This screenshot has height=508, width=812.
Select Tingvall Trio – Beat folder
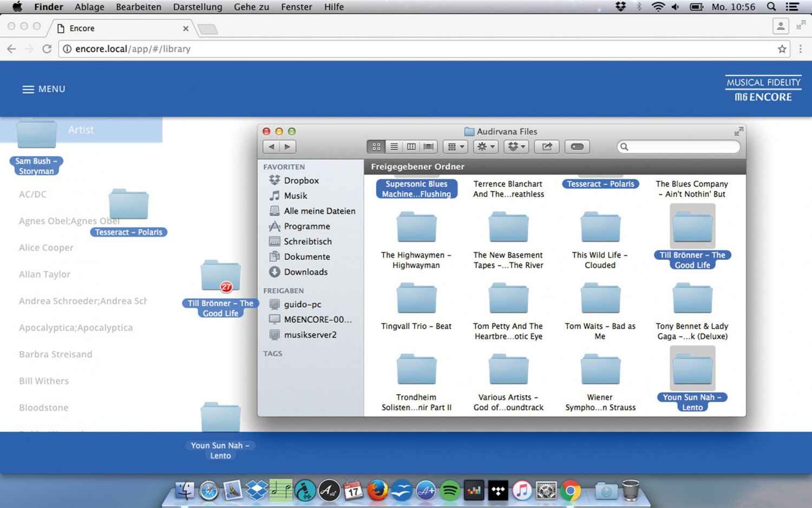tap(416, 305)
